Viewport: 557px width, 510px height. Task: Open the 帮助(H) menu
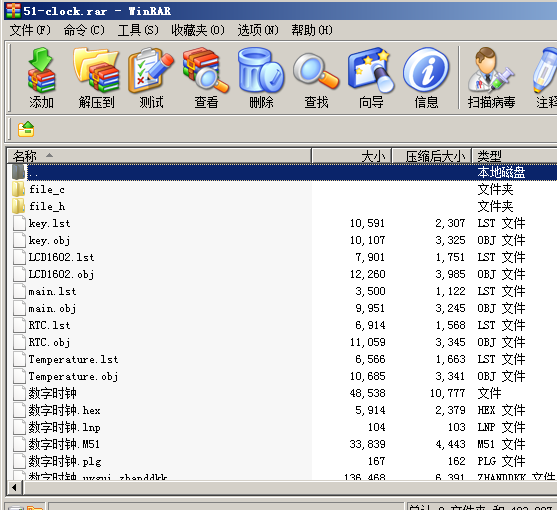click(312, 30)
